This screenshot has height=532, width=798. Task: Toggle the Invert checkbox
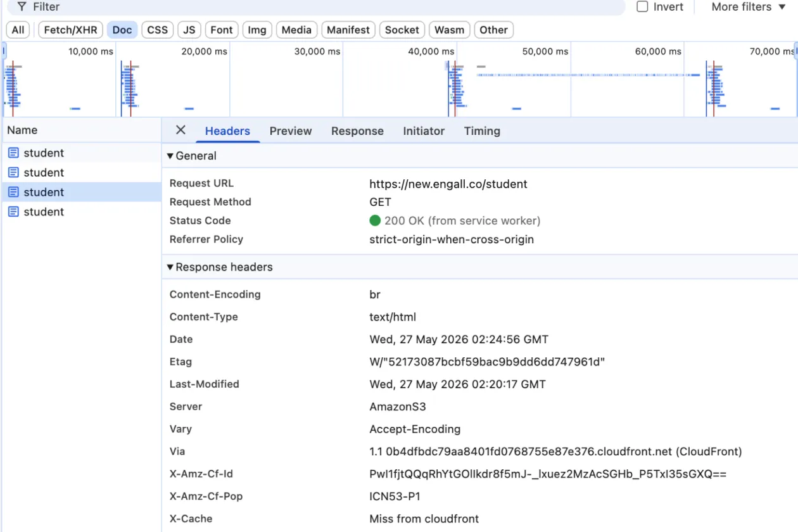[x=642, y=7]
